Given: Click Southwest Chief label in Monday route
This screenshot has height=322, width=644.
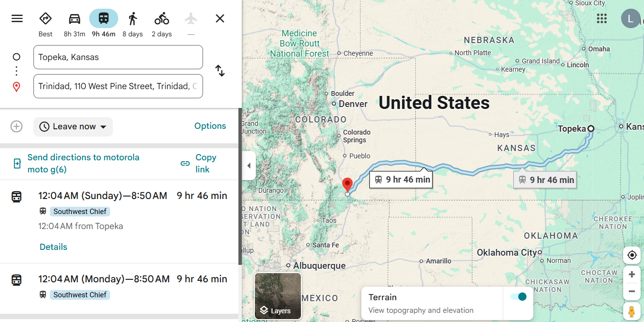Looking at the screenshot, I should point(80,295).
